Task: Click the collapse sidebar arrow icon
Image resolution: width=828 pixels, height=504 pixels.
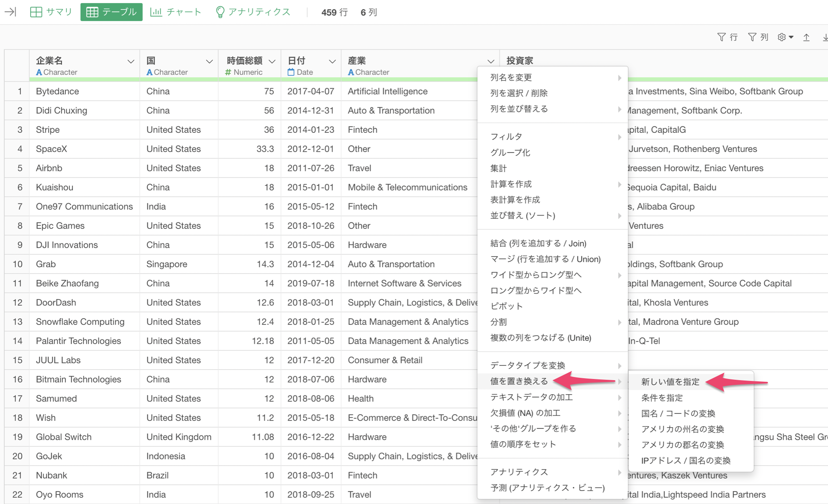Action: click(11, 12)
